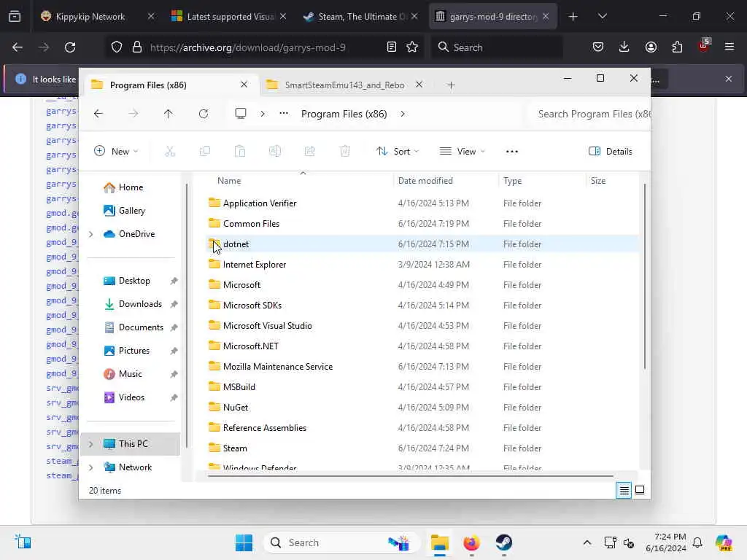Click the chevron after Program Files (x86) breadcrumb
747x560 pixels.
(403, 114)
